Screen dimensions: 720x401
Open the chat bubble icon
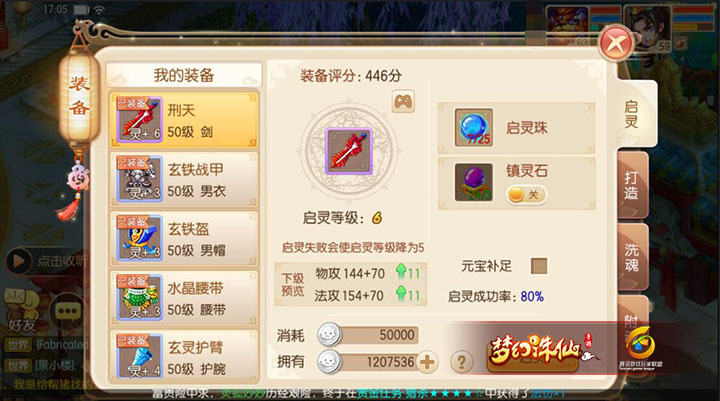68,311
